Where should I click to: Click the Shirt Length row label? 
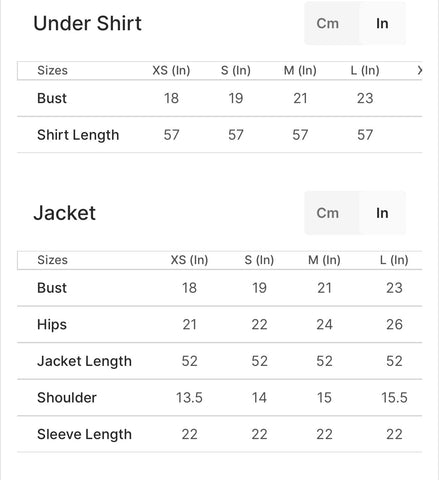click(78, 135)
